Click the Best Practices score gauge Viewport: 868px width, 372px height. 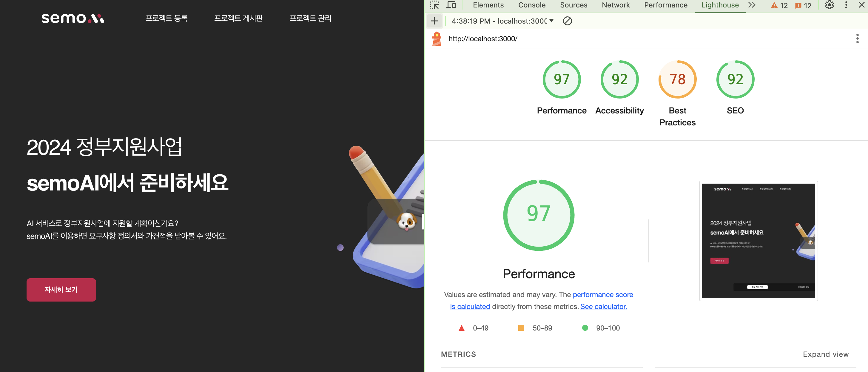[x=677, y=80]
